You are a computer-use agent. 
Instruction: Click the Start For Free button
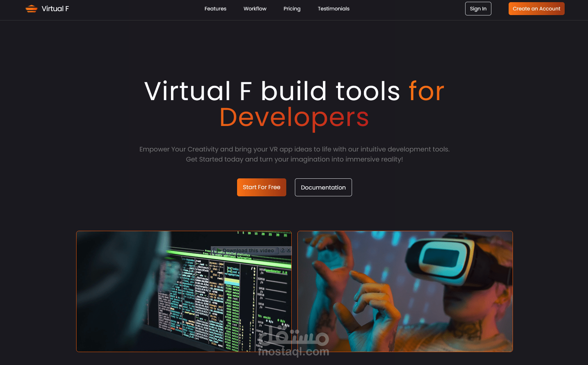point(261,187)
